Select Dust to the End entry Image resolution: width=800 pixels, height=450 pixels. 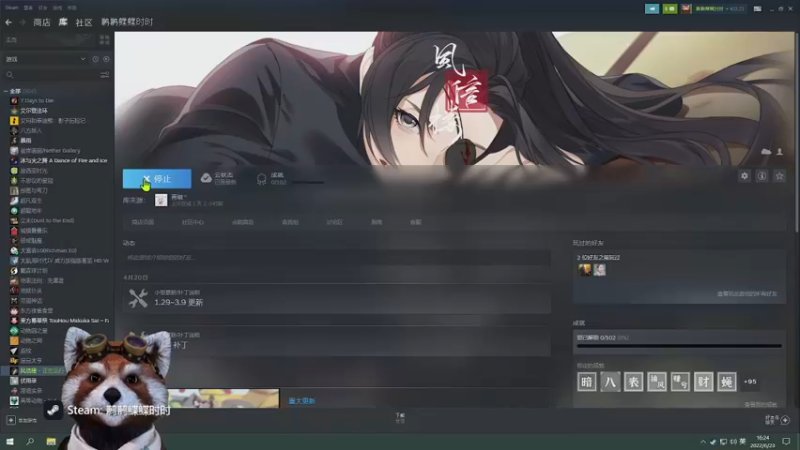(47, 220)
